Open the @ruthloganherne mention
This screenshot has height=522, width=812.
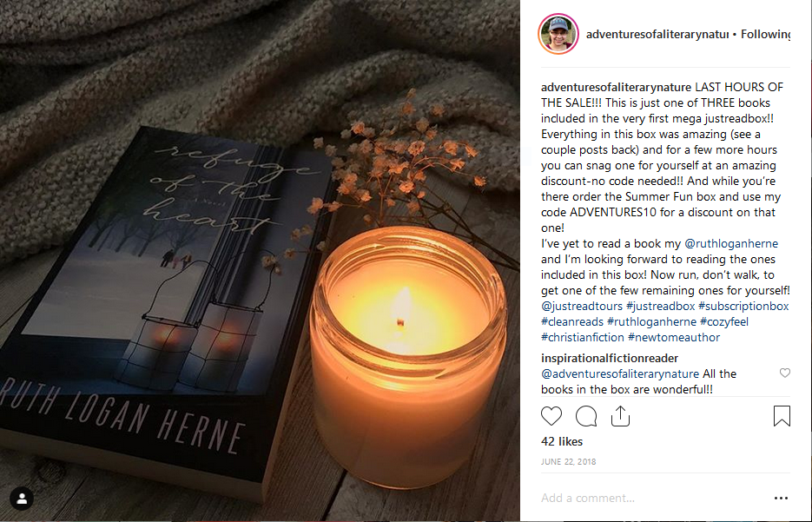730,243
